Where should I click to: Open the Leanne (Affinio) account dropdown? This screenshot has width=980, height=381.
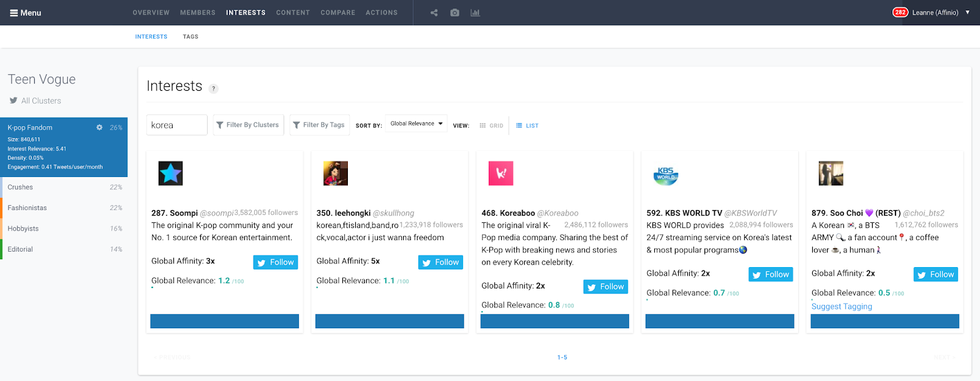[941, 12]
